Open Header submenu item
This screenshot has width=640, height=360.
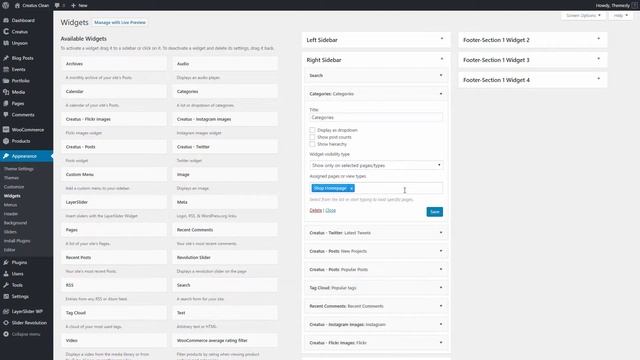[x=11, y=214]
